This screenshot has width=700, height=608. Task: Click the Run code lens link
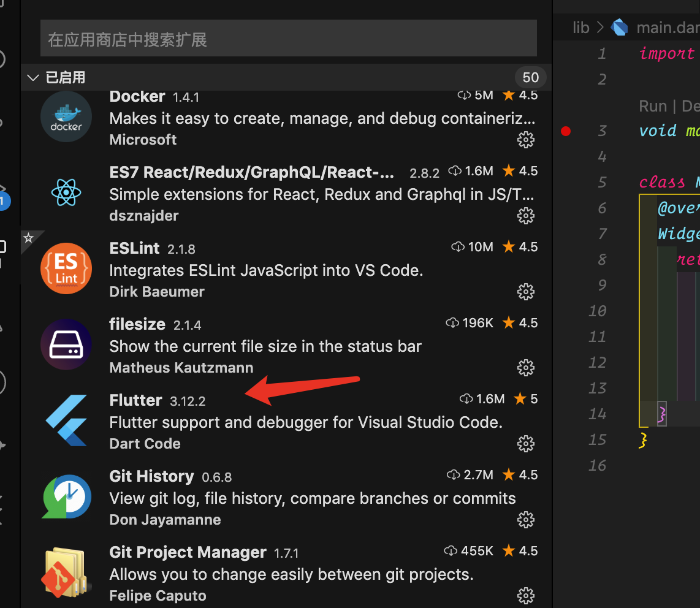pos(653,106)
